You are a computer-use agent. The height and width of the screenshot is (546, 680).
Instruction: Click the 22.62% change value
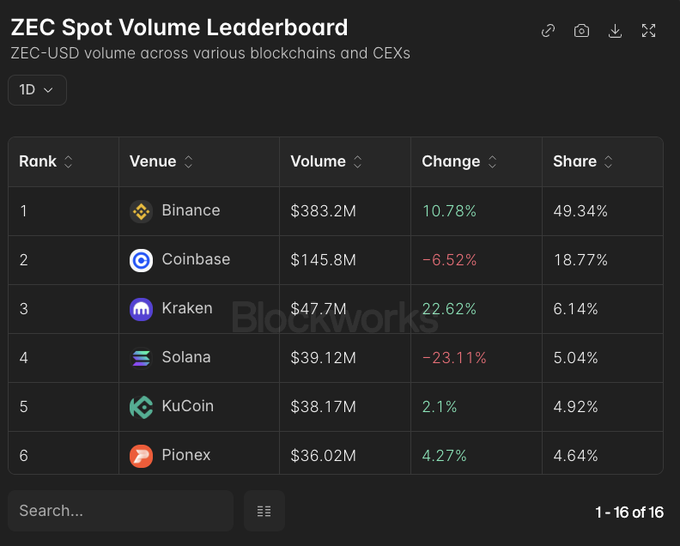(449, 309)
